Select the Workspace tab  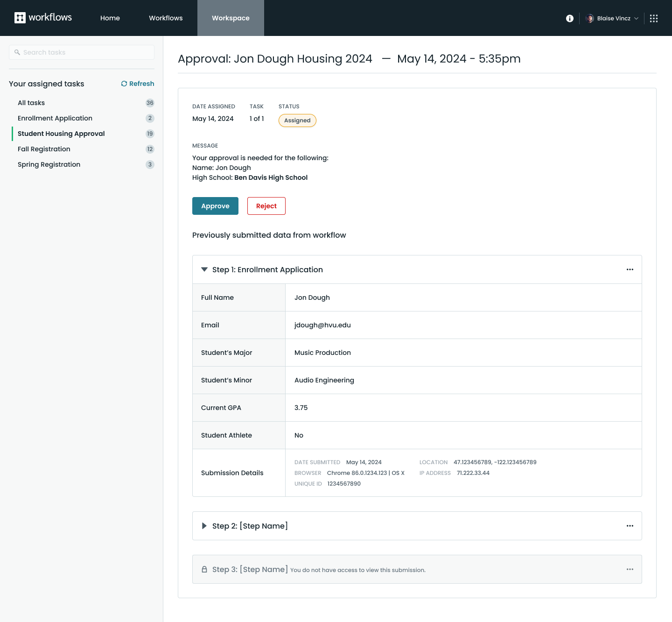pyautogui.click(x=231, y=18)
